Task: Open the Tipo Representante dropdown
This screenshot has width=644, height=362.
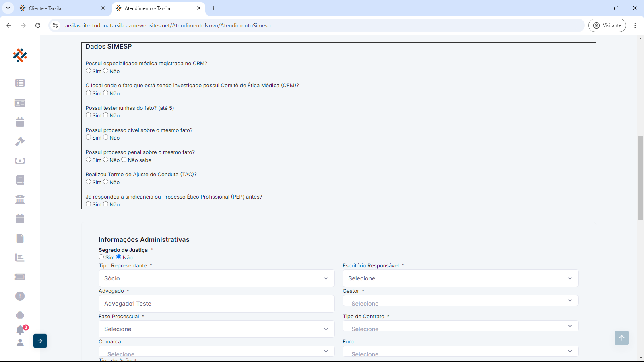Action: [x=217, y=278]
